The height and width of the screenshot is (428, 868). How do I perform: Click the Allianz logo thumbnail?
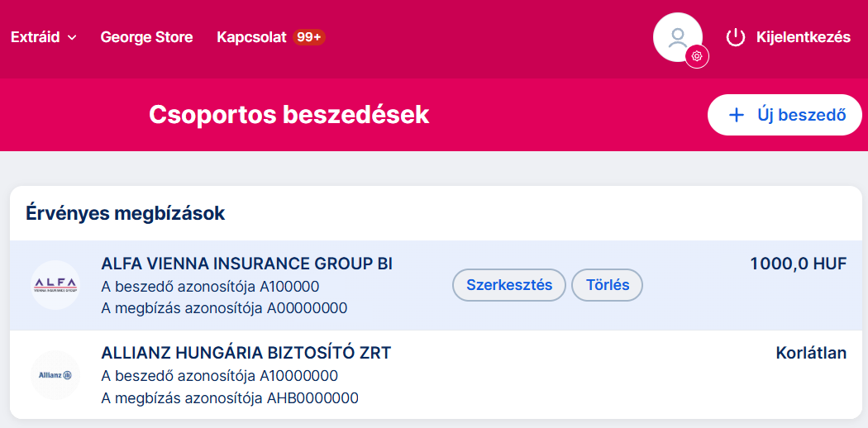coord(55,375)
